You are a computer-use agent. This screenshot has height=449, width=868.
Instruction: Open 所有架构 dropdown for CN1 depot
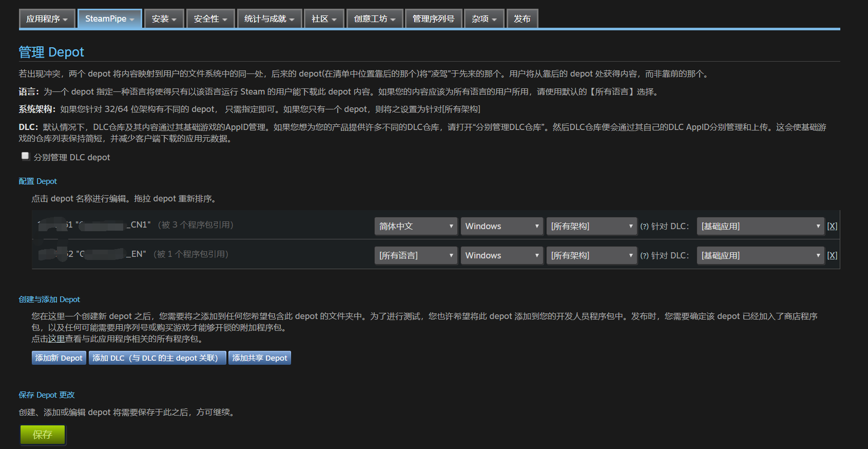coord(591,226)
